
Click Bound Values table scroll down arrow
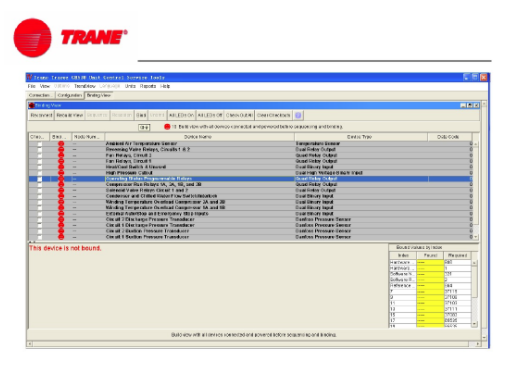point(474,324)
